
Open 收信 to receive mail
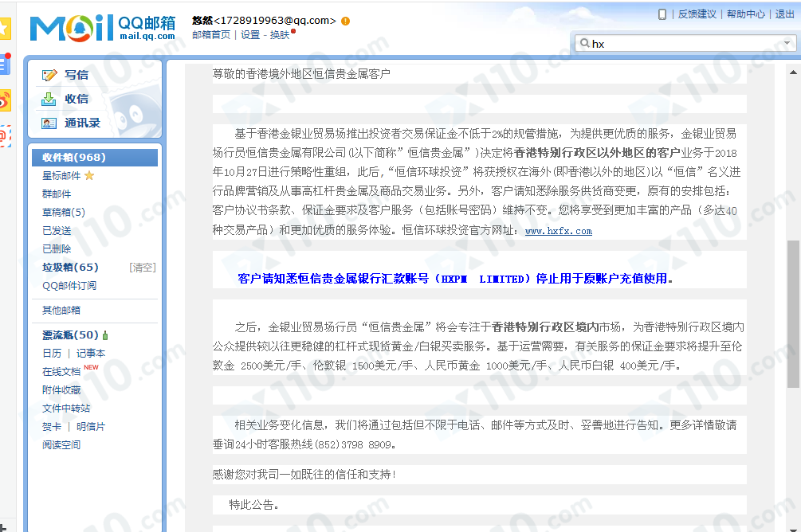coord(77,99)
